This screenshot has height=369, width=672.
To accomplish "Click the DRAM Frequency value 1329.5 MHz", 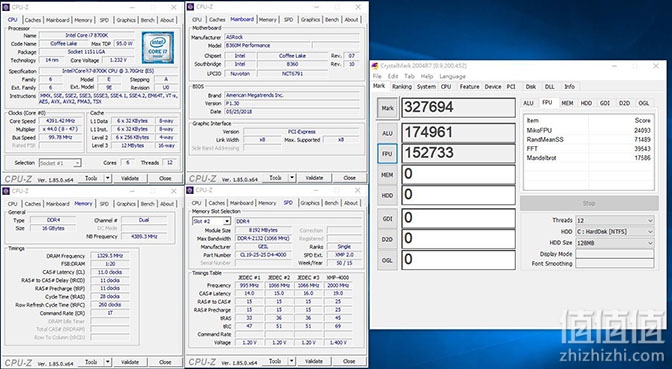I will pyautogui.click(x=110, y=256).
